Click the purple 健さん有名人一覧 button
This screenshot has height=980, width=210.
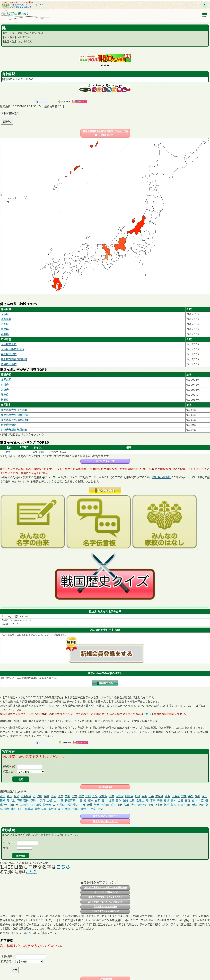pos(105,461)
